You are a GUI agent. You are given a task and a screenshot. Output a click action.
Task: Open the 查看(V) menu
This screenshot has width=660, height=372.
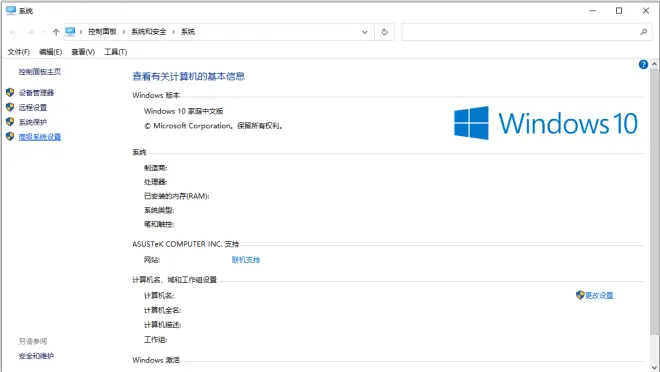click(83, 52)
